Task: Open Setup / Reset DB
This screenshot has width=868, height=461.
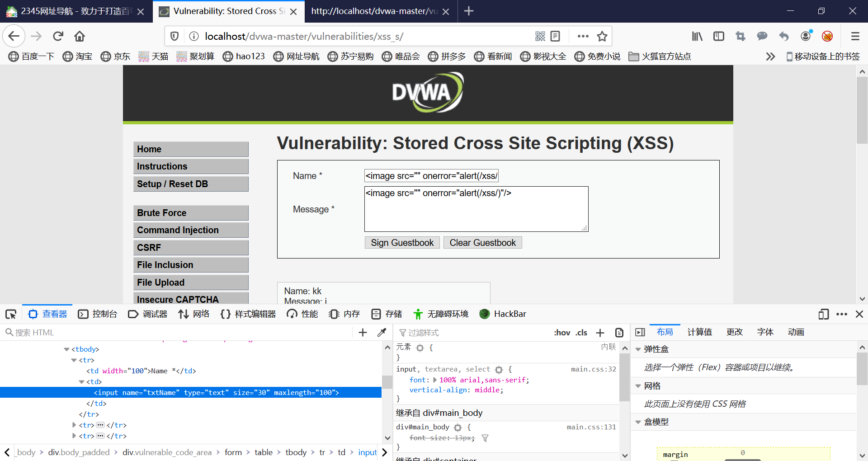Action: 191,184
